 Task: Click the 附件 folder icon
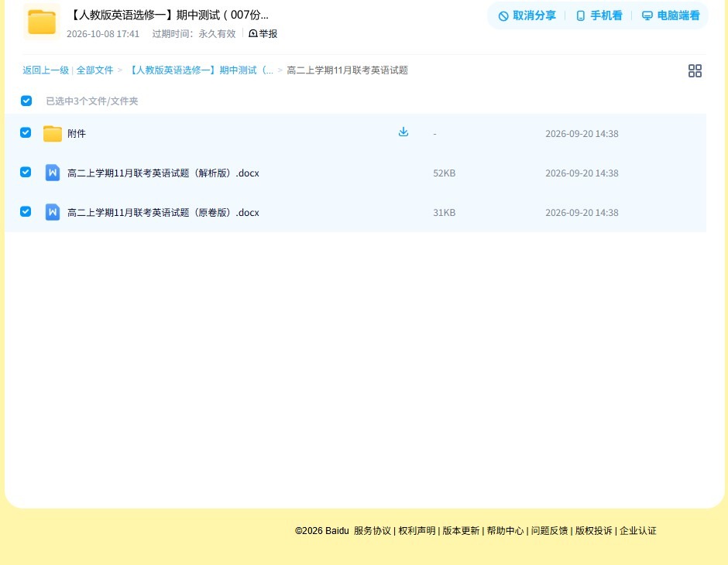click(x=53, y=134)
